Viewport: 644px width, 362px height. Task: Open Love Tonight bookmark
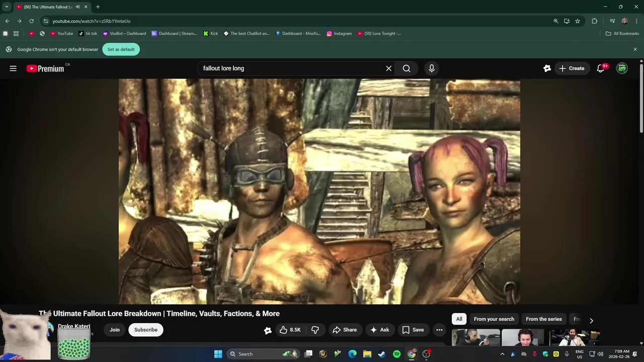coord(379,33)
